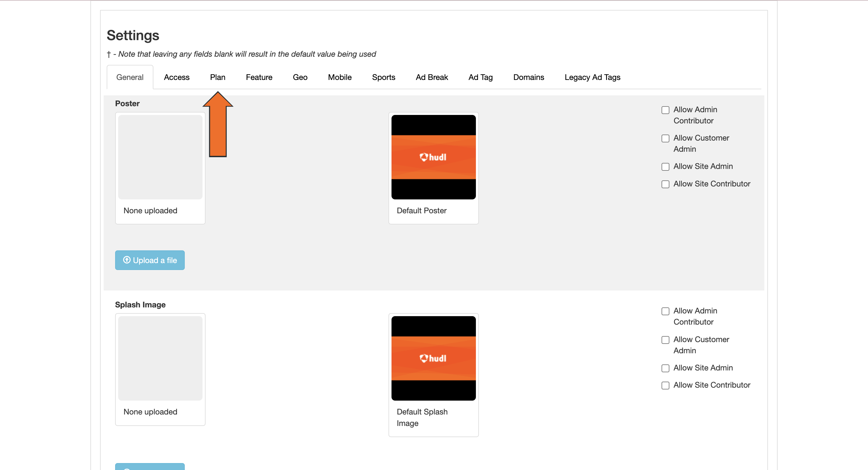Screen dimensions: 868x470
Task: Click the Default Splash Image caption
Action: (422, 418)
